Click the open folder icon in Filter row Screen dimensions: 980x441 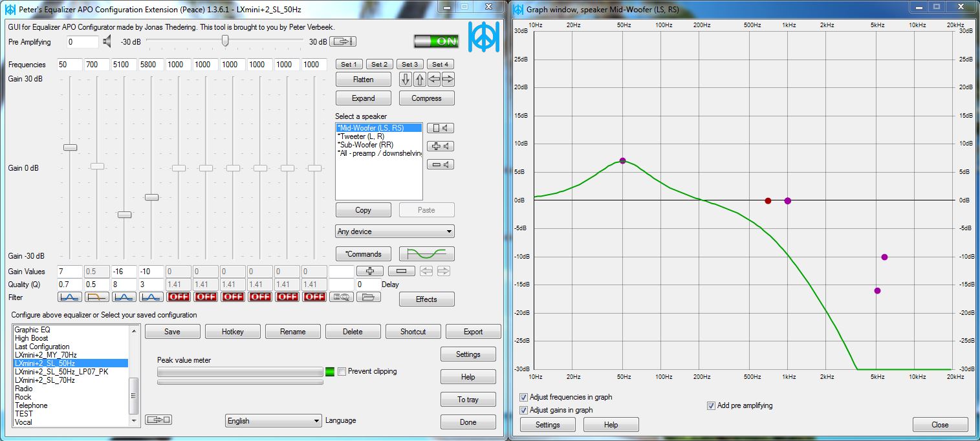(369, 297)
